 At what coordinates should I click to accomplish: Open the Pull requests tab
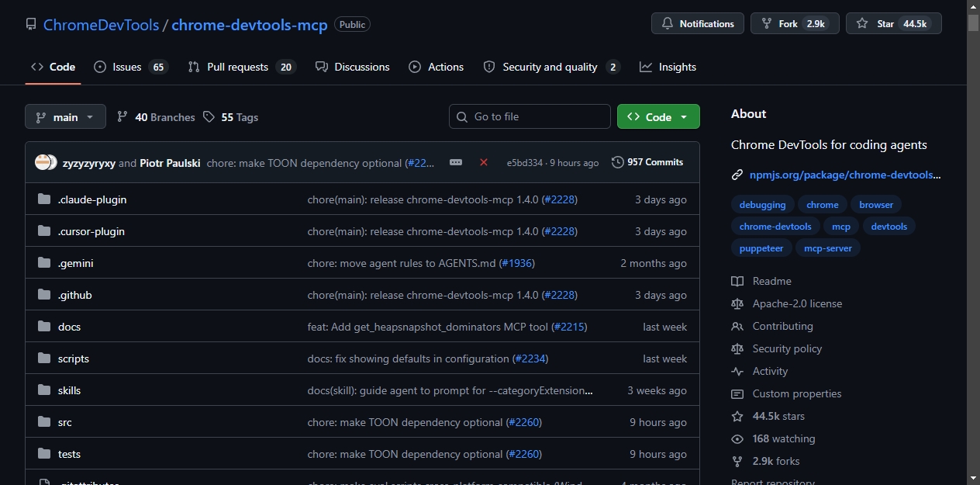(241, 67)
